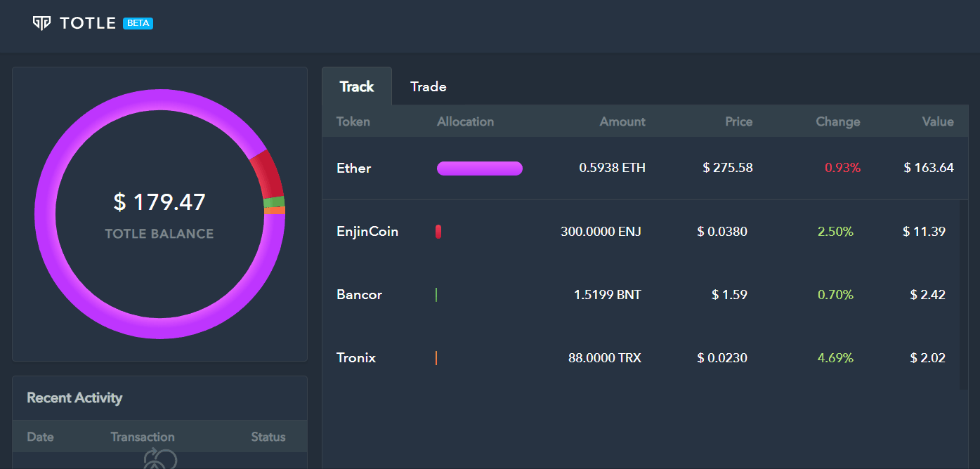The height and width of the screenshot is (469, 980).
Task: Click the $ 179.47 balance total
Action: pyautogui.click(x=159, y=202)
